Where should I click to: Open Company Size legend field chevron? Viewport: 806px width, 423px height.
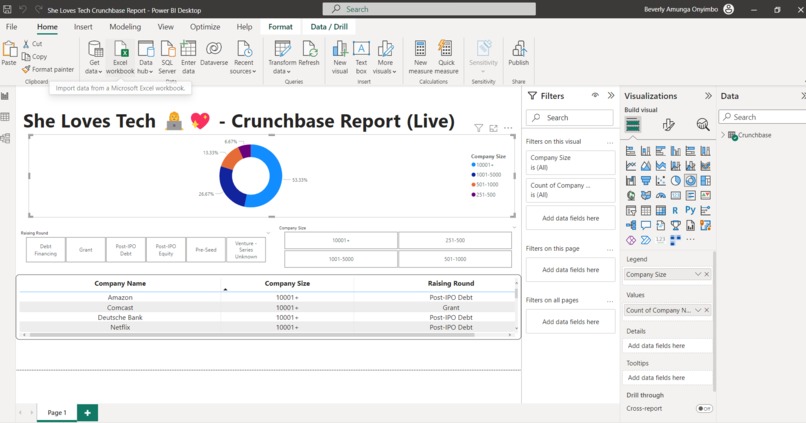tap(698, 274)
